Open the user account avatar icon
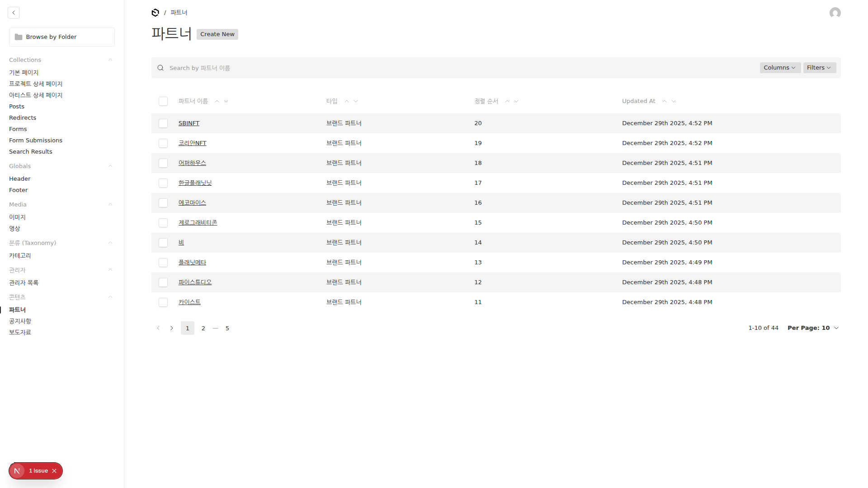Viewport: 868px width, 488px height. 835,13
